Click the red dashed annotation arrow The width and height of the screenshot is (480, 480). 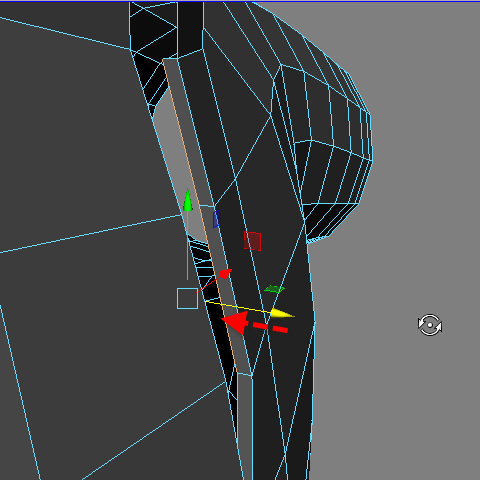[x=255, y=324]
